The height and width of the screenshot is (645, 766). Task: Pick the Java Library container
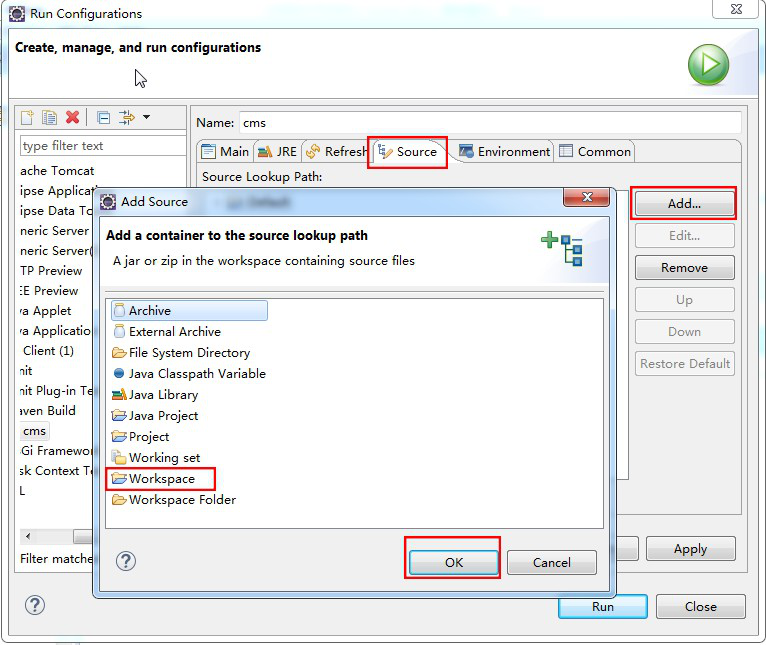[x=163, y=395]
